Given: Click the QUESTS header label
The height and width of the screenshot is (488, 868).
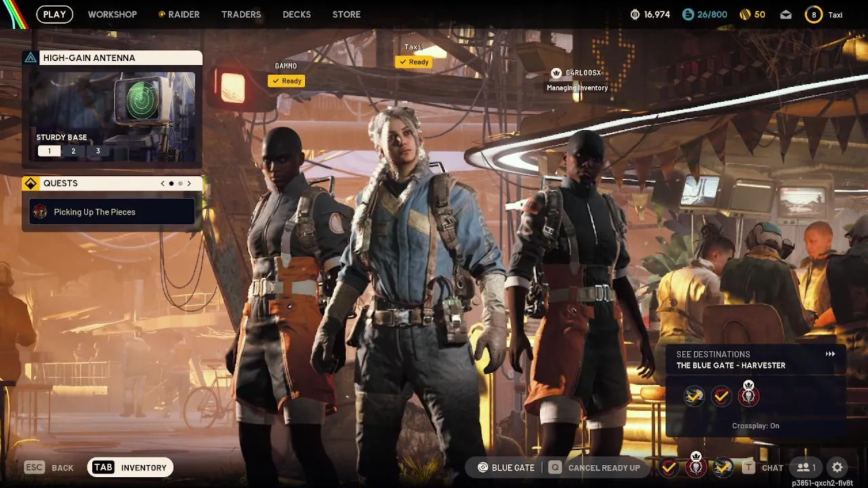Looking at the screenshot, I should [x=60, y=183].
